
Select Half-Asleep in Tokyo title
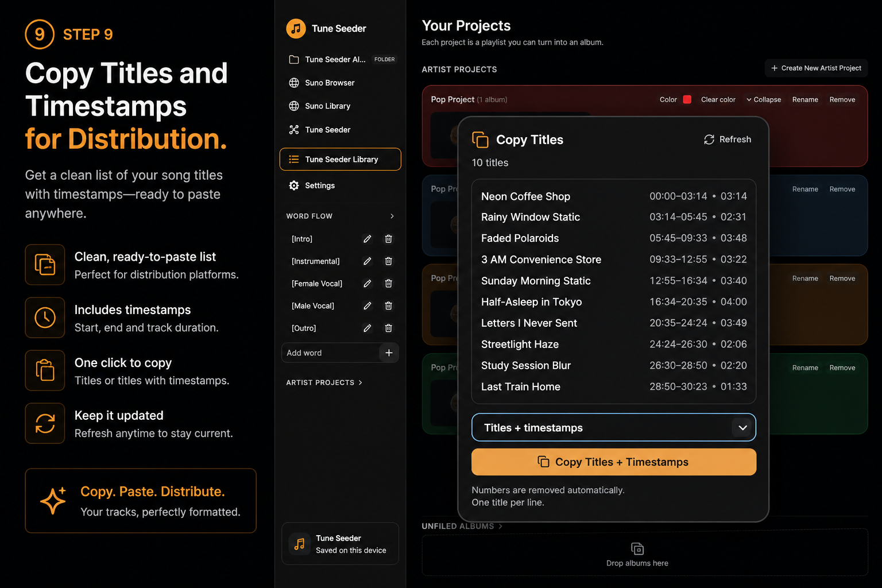point(531,302)
